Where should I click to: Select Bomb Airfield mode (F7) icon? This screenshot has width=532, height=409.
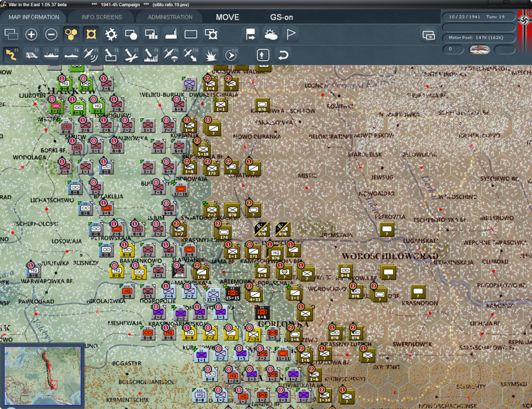pyautogui.click(x=131, y=54)
